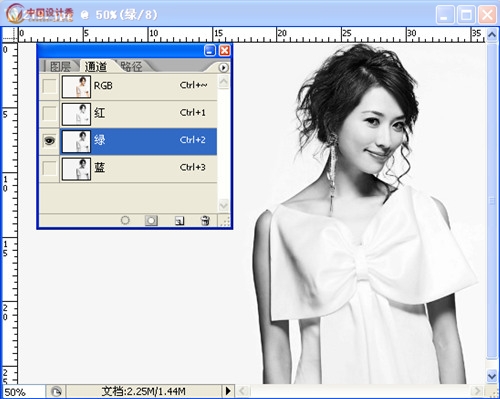Create new channel icon

179,221
